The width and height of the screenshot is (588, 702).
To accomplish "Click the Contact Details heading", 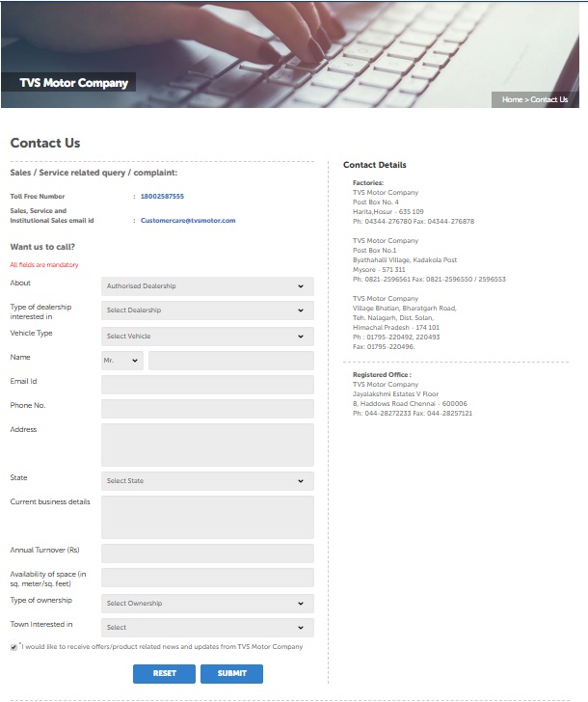I will pyautogui.click(x=375, y=165).
